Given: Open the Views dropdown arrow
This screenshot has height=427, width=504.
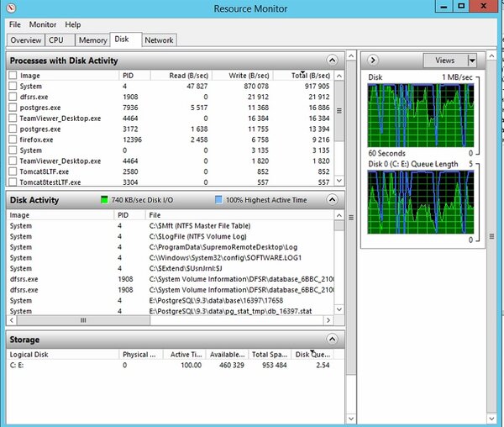Looking at the screenshot, I should pyautogui.click(x=472, y=61).
